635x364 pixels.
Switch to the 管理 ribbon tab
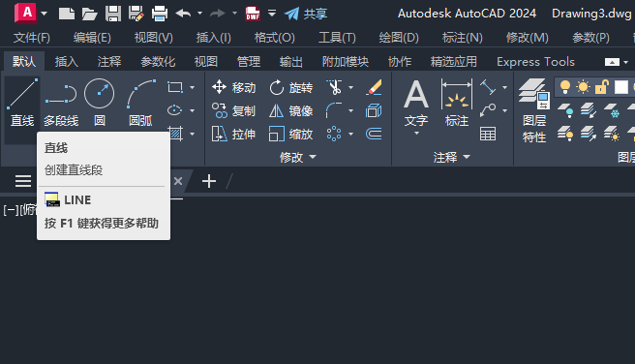pos(249,62)
